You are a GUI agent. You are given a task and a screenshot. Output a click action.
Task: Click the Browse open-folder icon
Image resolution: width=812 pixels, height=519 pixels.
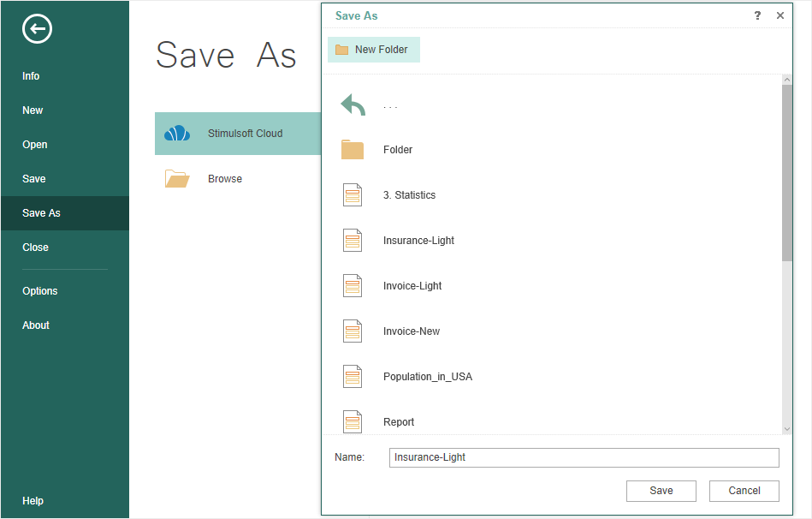(x=177, y=178)
